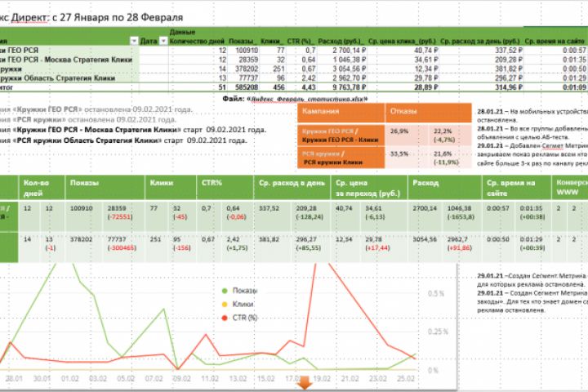Viewport: 588px width, 392px height.
Task: Click the bounce value 21,6% (-11,9%)
Action: coord(446,158)
